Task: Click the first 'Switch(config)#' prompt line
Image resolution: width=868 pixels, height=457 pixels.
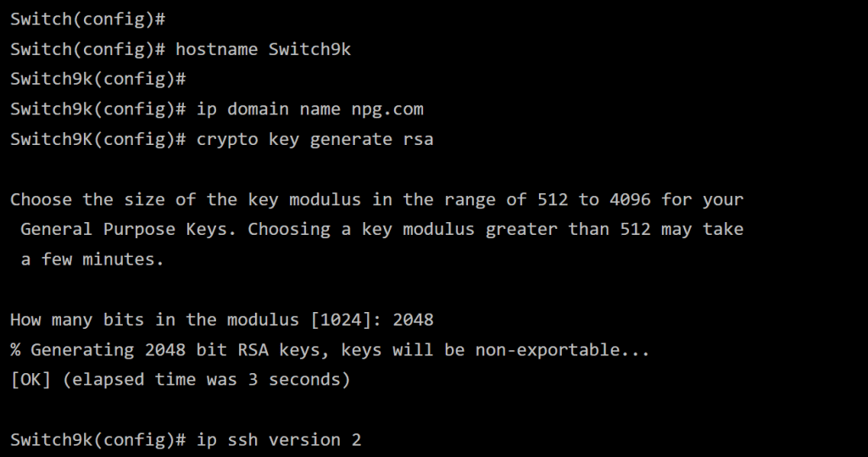Action: (87, 19)
